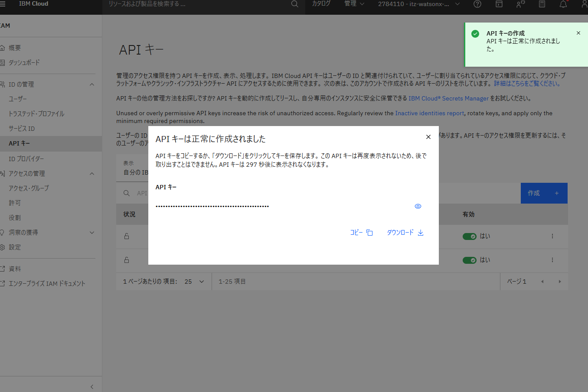This screenshot has width=588, height=392.
Task: Close the API key created dialog
Action: pos(428,137)
